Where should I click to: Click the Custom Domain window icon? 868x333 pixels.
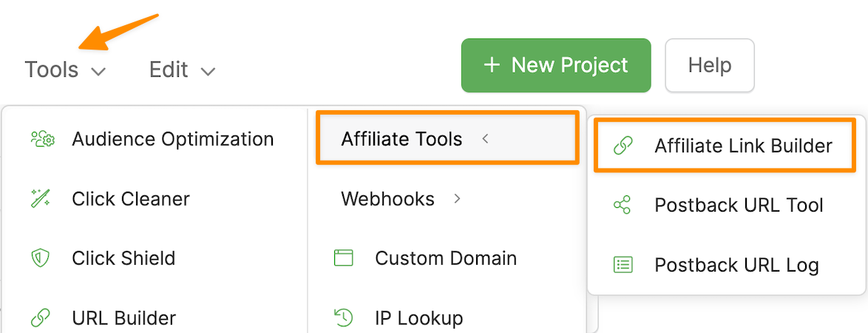pyautogui.click(x=344, y=258)
